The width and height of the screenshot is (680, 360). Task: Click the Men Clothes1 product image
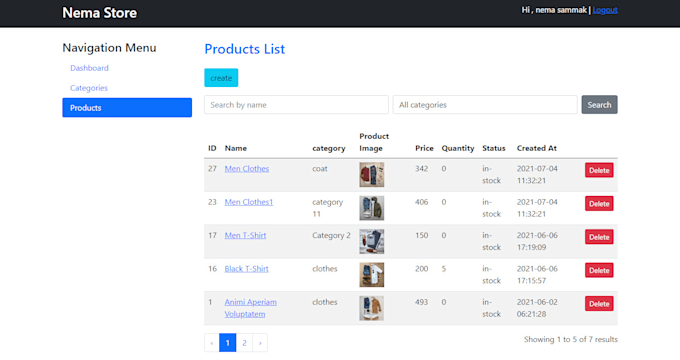[372, 208]
